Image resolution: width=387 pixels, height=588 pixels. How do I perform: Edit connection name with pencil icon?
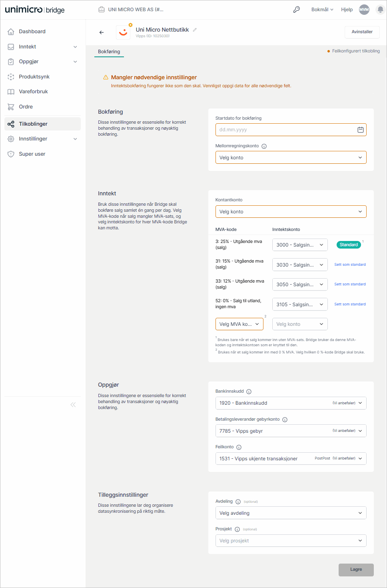point(195,30)
